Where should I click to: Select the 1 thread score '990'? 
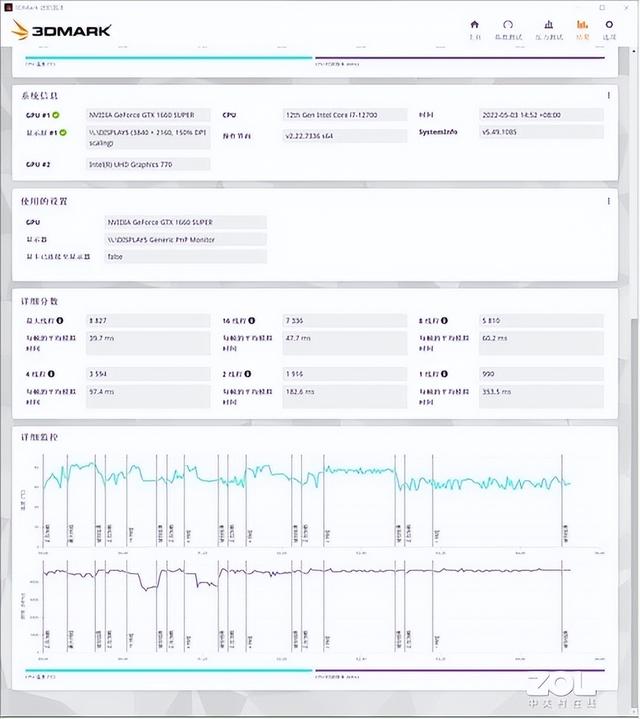click(x=541, y=374)
